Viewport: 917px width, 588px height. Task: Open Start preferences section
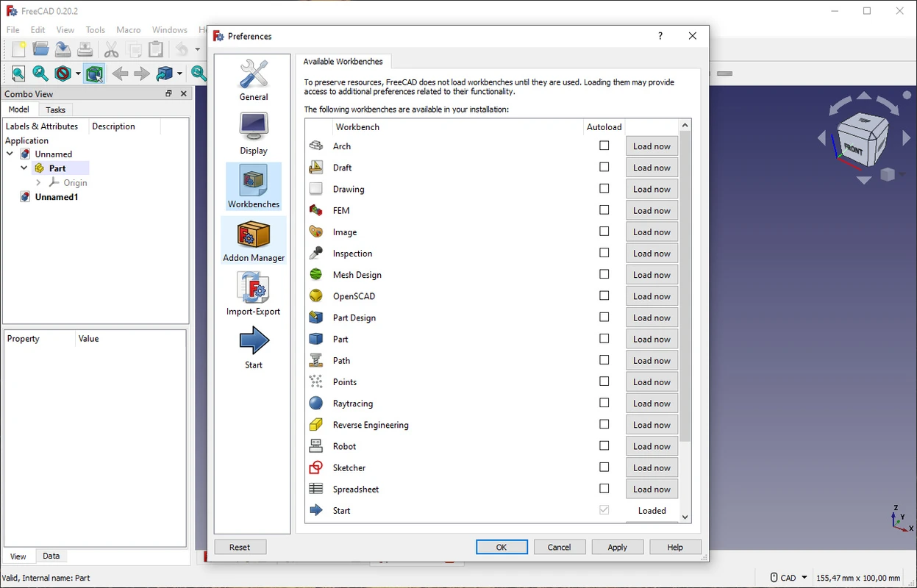pos(254,348)
